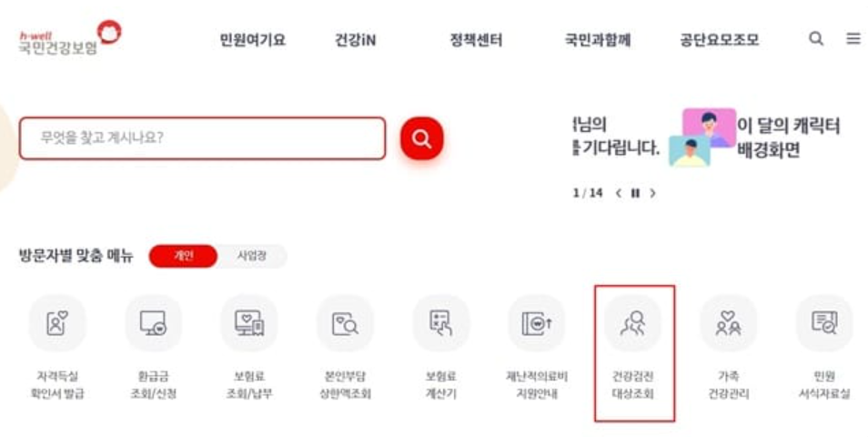The image size is (868, 437).
Task: Open 재난적의료비 지원안내 icon
Action: click(537, 323)
